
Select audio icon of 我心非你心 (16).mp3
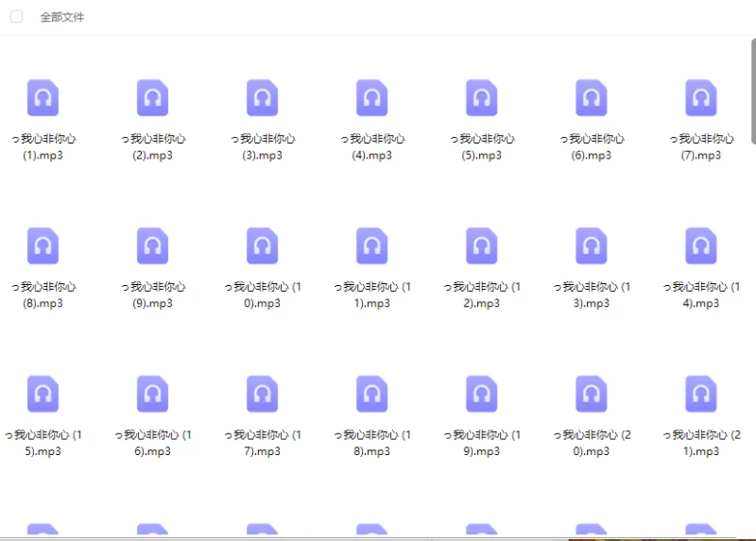152,394
